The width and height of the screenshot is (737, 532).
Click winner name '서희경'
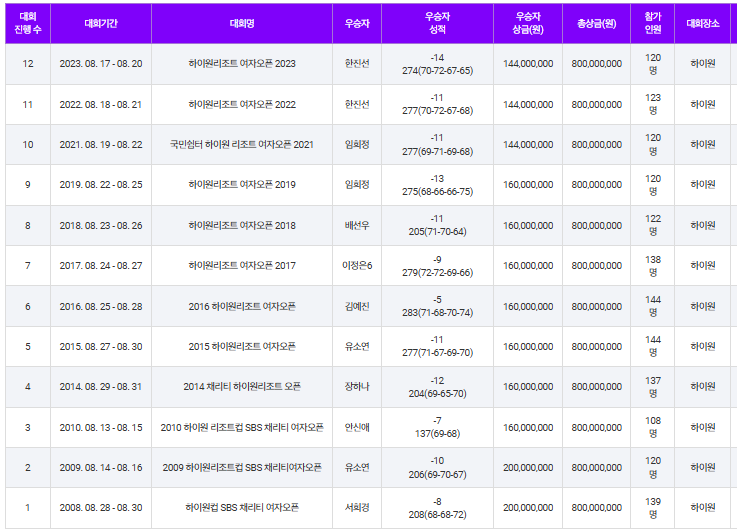(x=357, y=508)
